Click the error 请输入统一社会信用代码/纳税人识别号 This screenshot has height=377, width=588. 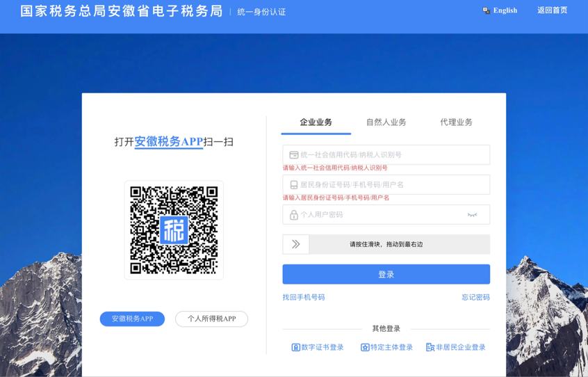pos(335,168)
